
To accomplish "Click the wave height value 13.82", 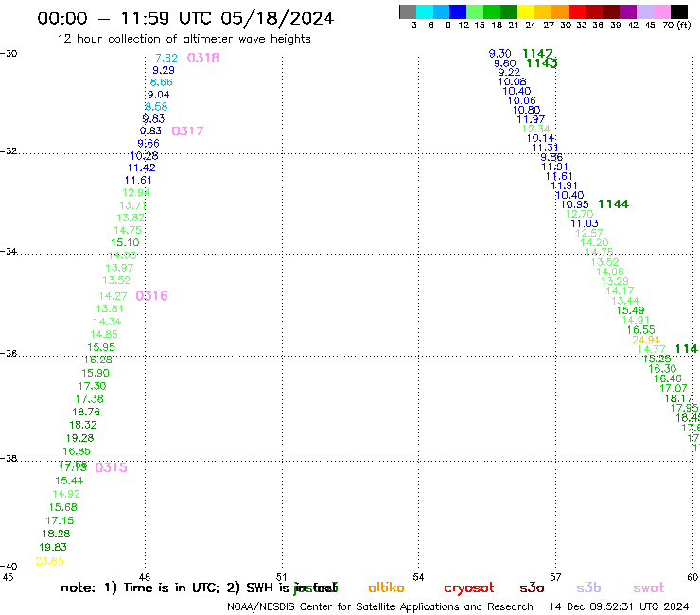I will [131, 218].
